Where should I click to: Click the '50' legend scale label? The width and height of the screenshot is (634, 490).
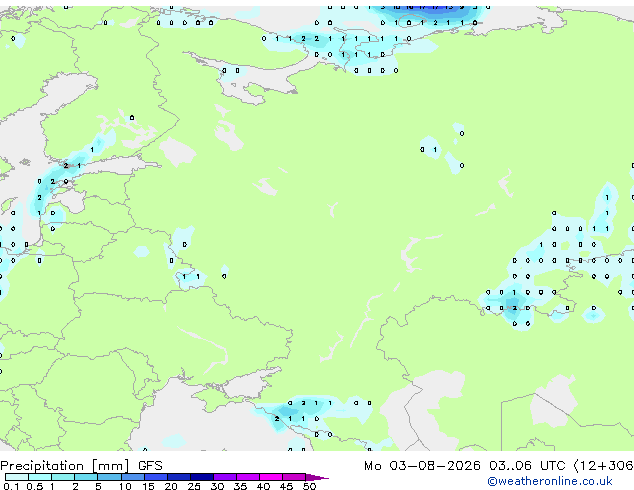[310, 486]
